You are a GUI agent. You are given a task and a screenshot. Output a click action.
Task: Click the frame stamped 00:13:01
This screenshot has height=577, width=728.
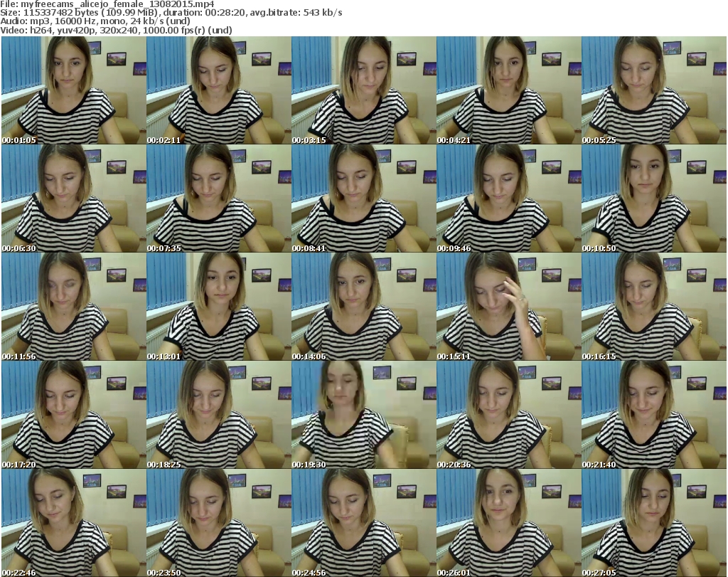[x=219, y=307]
